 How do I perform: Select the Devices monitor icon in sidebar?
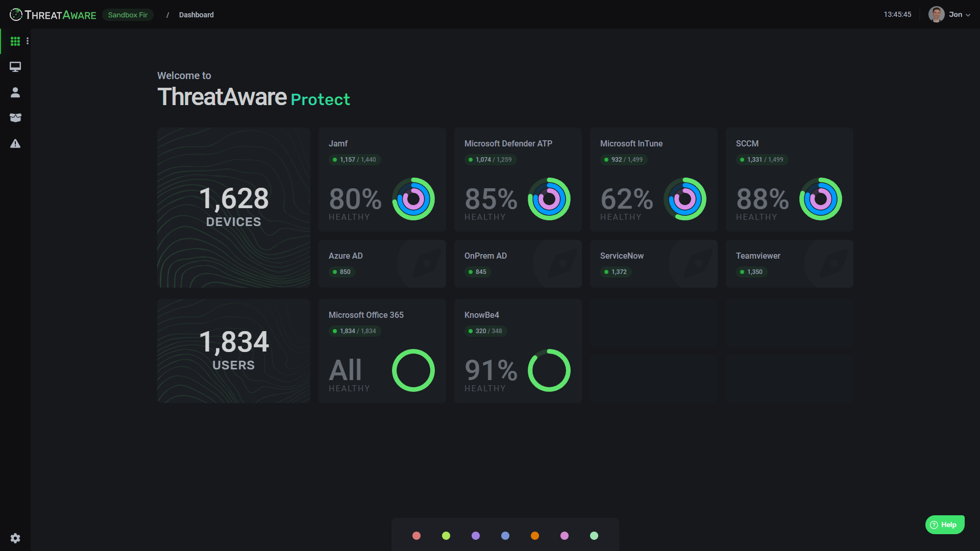click(x=15, y=67)
